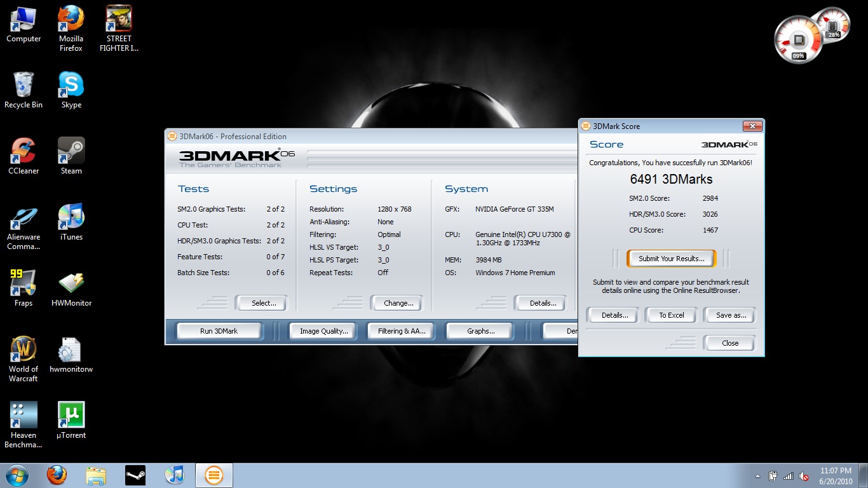Screen dimensions: 868x488
Task: Click the CPU Score value 1467
Action: [710, 230]
